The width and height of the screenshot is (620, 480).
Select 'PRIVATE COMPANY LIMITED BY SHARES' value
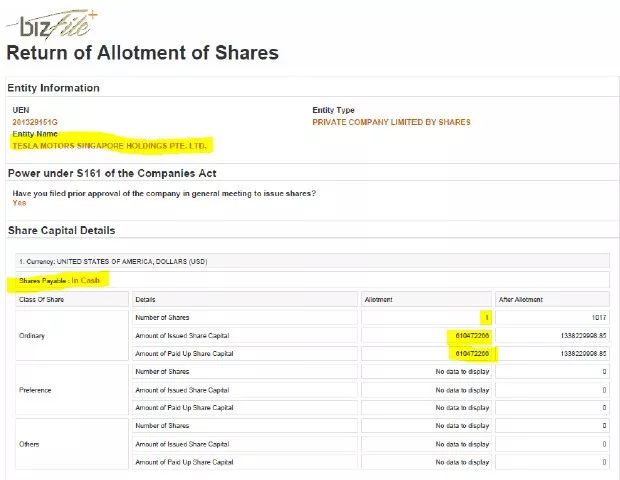pos(391,122)
